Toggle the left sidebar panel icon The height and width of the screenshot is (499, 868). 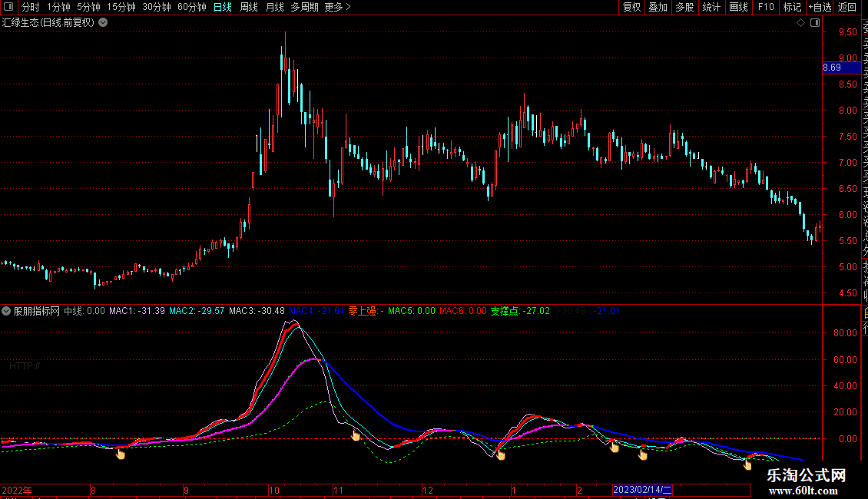click(8, 7)
